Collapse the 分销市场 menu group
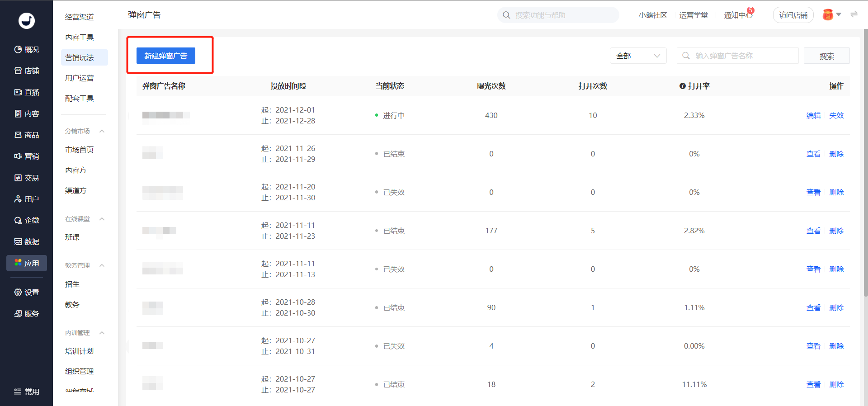Image resolution: width=868 pixels, height=406 pixels. point(102,131)
